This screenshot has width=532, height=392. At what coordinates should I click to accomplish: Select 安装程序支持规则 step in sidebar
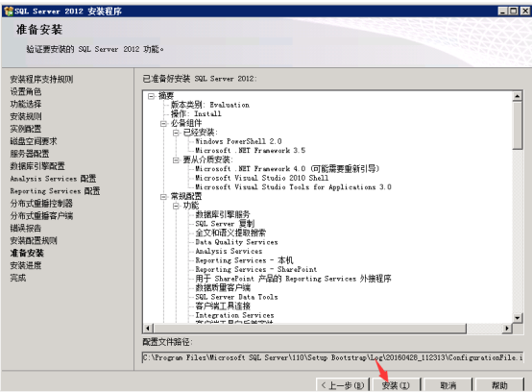[x=41, y=79]
